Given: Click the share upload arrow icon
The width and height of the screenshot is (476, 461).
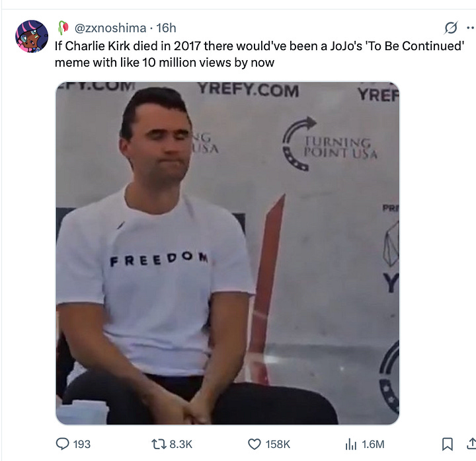Looking at the screenshot, I should (x=471, y=444).
